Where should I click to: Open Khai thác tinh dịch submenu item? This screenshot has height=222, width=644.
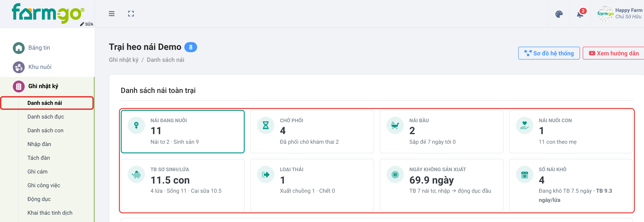pyautogui.click(x=50, y=213)
